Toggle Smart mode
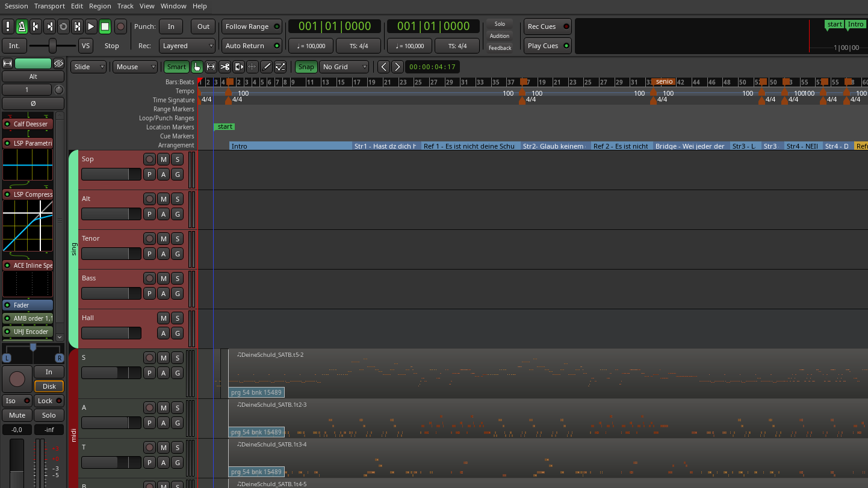Screen dimensions: 868x488 (x=176, y=67)
